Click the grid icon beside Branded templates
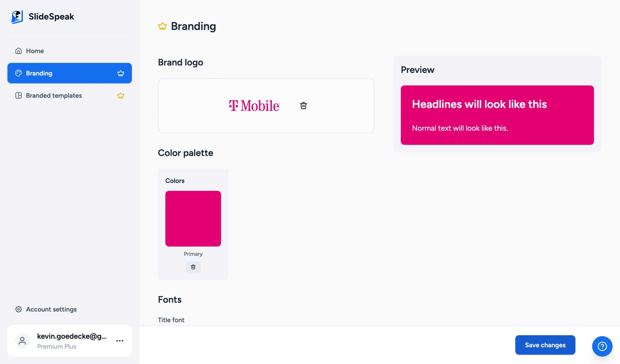This screenshot has height=364, width=620. click(x=19, y=95)
